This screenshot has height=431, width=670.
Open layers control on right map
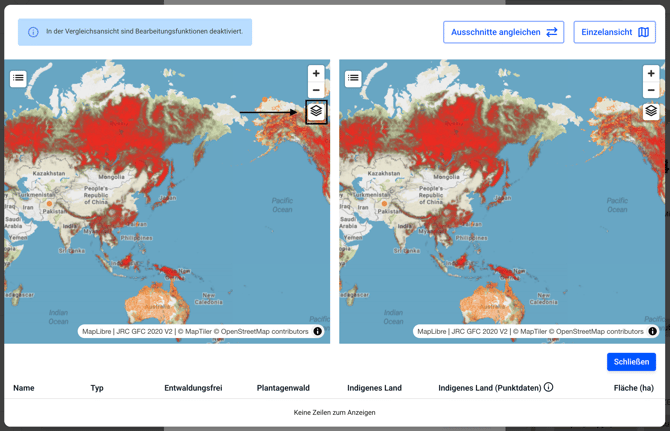[x=651, y=111]
